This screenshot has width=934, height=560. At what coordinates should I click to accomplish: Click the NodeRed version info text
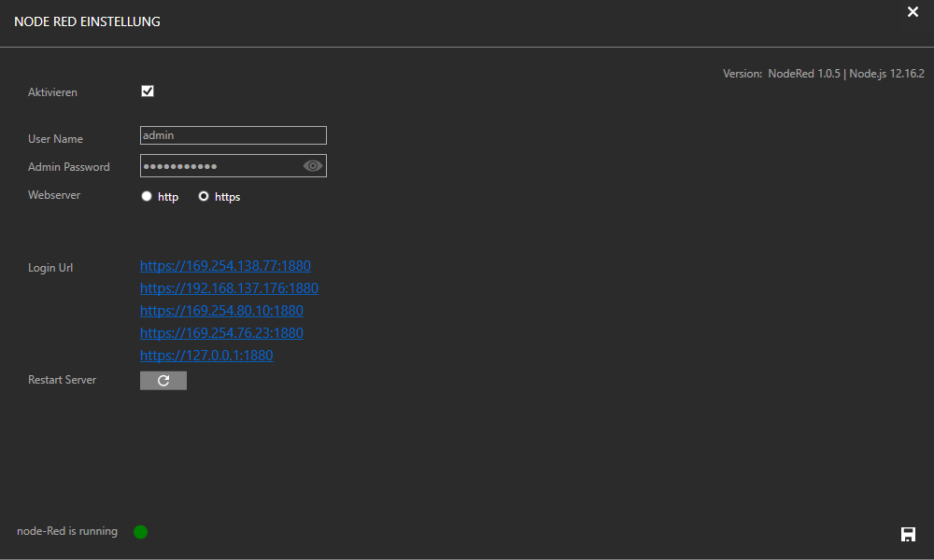coord(823,74)
